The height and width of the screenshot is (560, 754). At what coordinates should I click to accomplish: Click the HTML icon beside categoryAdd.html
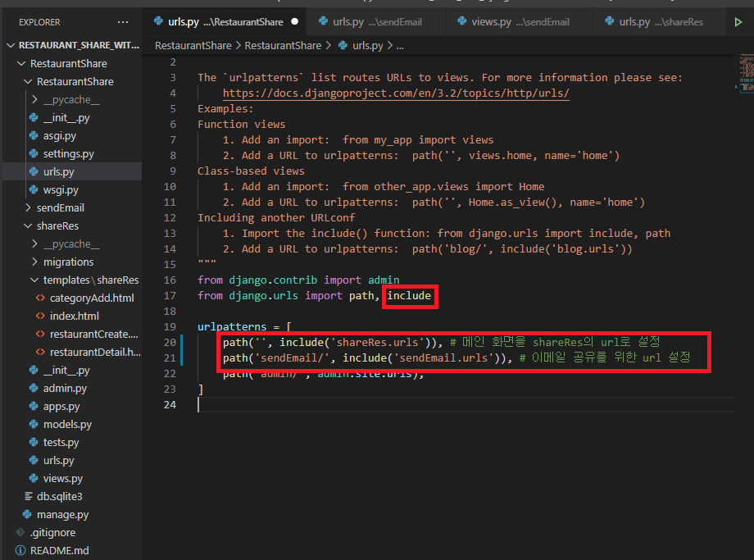tap(40, 298)
